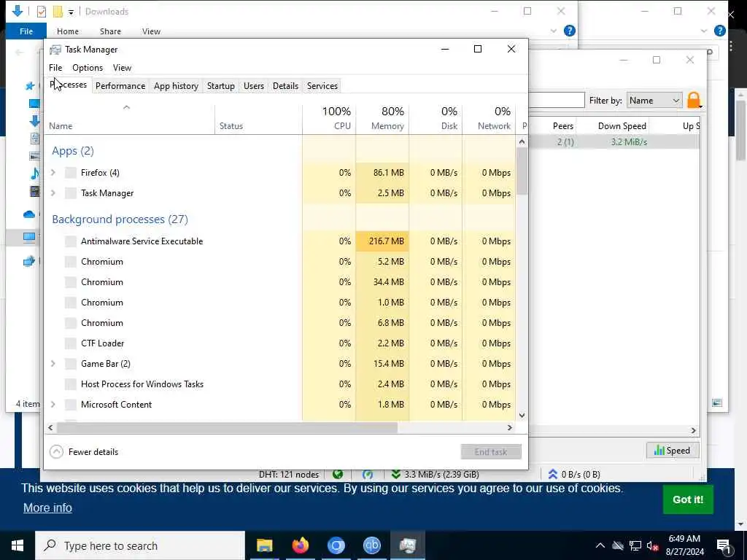Open Task Manager View menu

pyautogui.click(x=122, y=68)
